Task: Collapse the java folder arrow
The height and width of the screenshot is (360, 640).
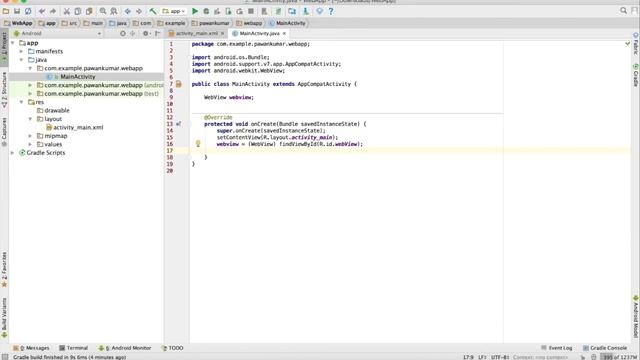Action: point(22,60)
